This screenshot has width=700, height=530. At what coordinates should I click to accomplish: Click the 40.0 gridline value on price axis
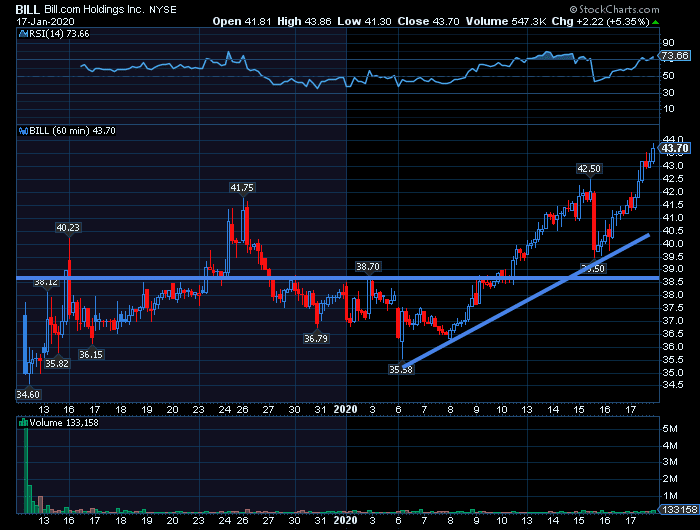673,244
